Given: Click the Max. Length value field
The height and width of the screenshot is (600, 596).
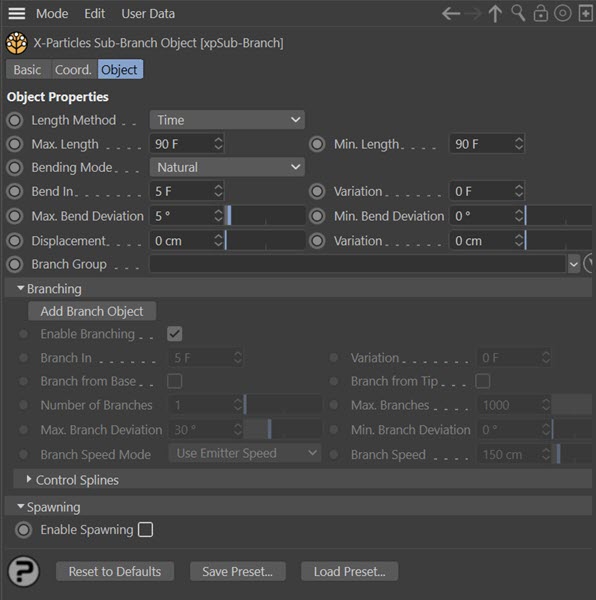Looking at the screenshot, I should coord(182,144).
